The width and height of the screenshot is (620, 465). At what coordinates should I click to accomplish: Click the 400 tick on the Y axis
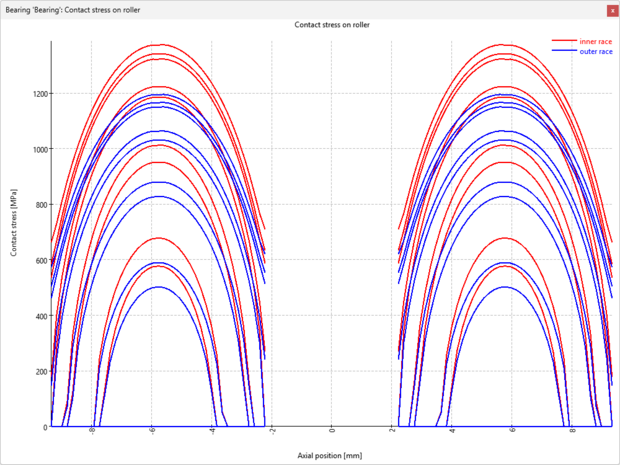point(39,316)
